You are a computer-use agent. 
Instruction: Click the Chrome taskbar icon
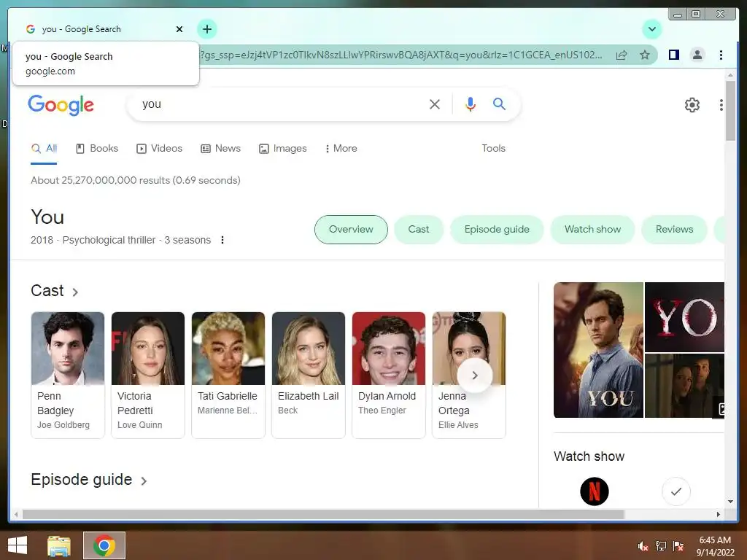(x=104, y=545)
